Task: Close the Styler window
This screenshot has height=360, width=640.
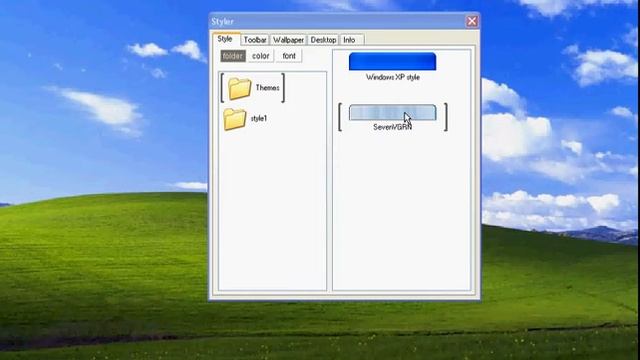Action: pos(472,21)
